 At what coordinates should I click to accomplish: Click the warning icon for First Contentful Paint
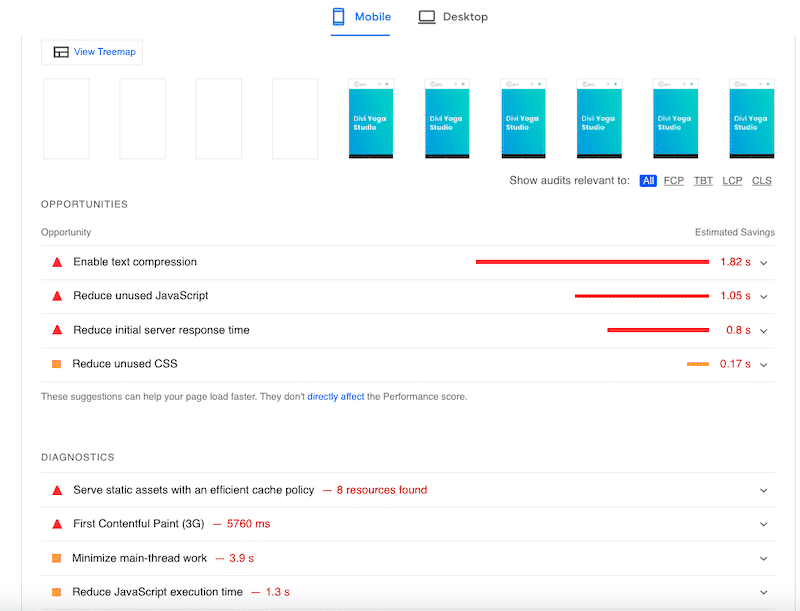(57, 523)
